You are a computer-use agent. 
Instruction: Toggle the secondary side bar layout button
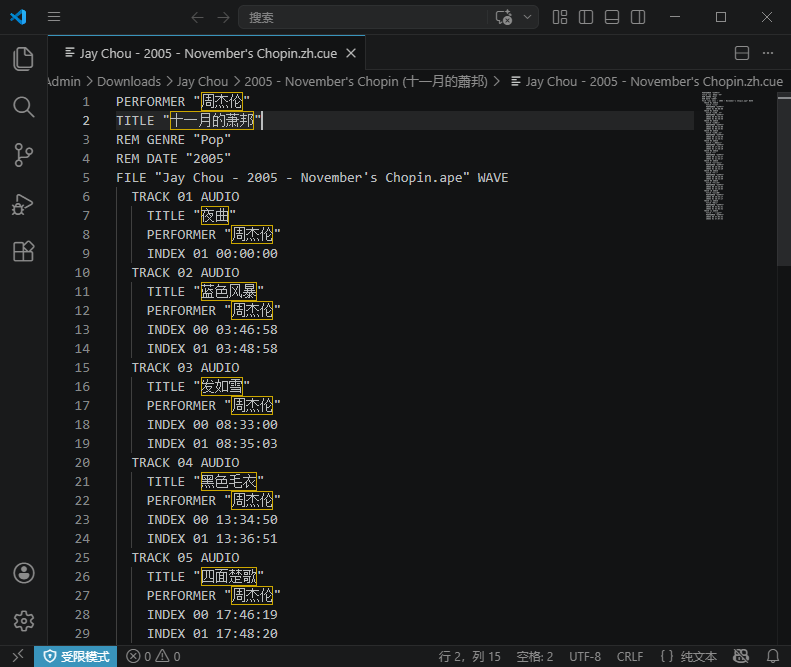(x=638, y=17)
